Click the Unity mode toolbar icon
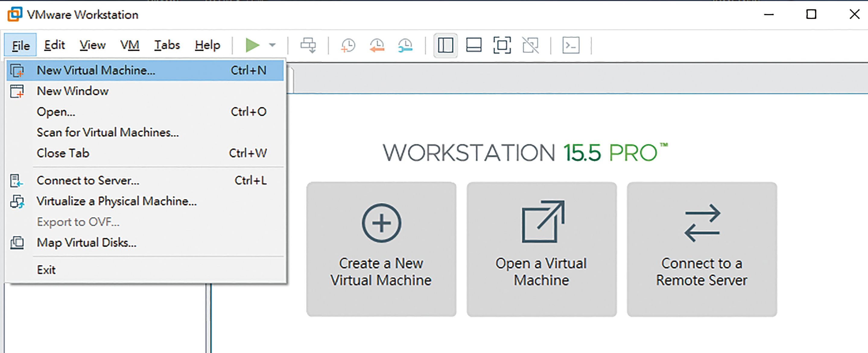The height and width of the screenshot is (353, 868). 531,45
